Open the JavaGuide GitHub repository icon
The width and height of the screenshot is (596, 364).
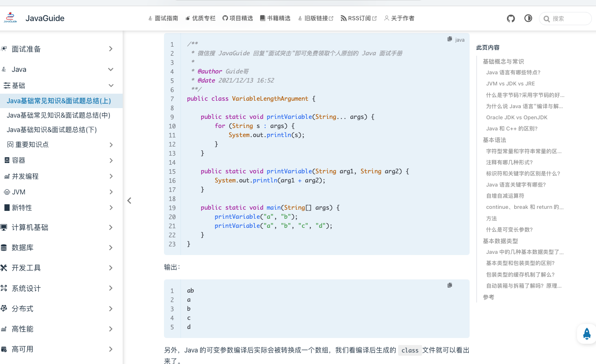point(511,18)
